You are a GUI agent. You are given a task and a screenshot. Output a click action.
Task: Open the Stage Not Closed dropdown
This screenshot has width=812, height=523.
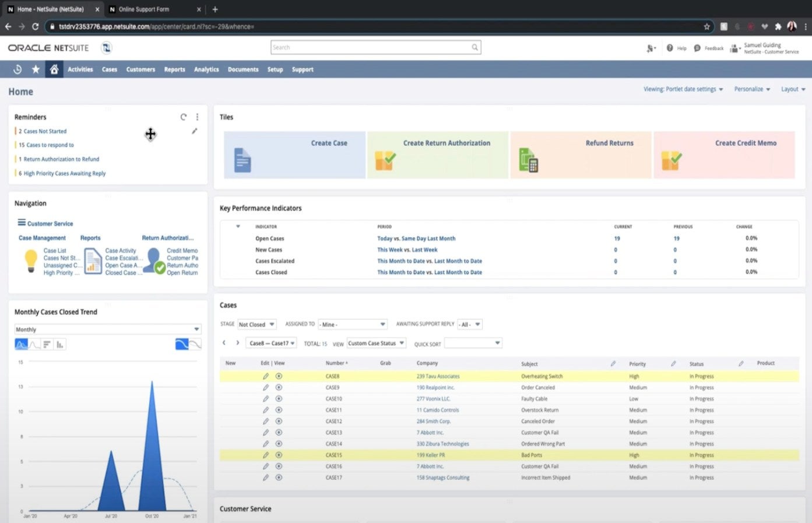[256, 325]
